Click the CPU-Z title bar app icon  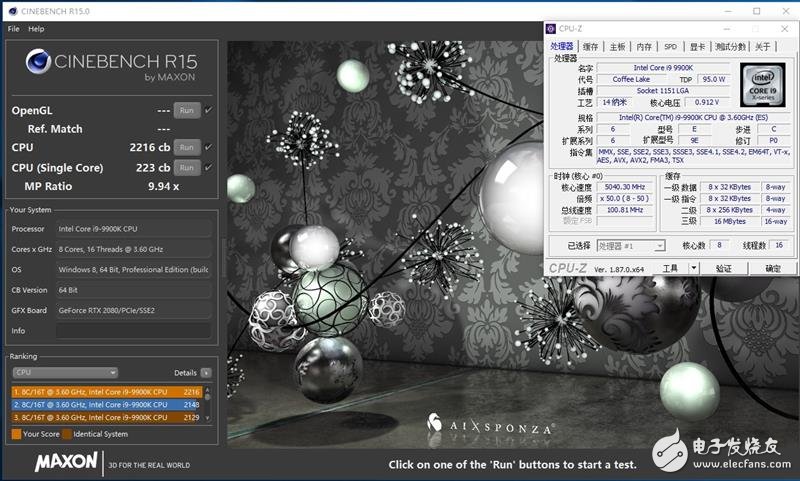coord(551,29)
